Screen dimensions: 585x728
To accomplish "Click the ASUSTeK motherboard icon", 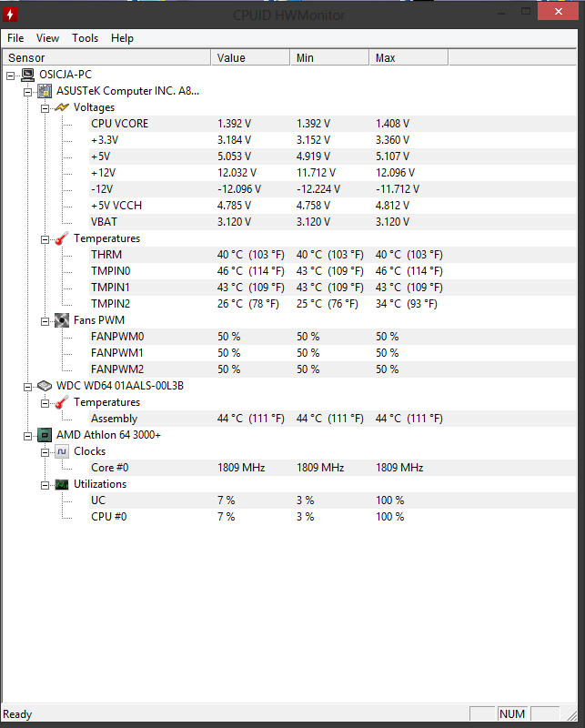I will (45, 91).
